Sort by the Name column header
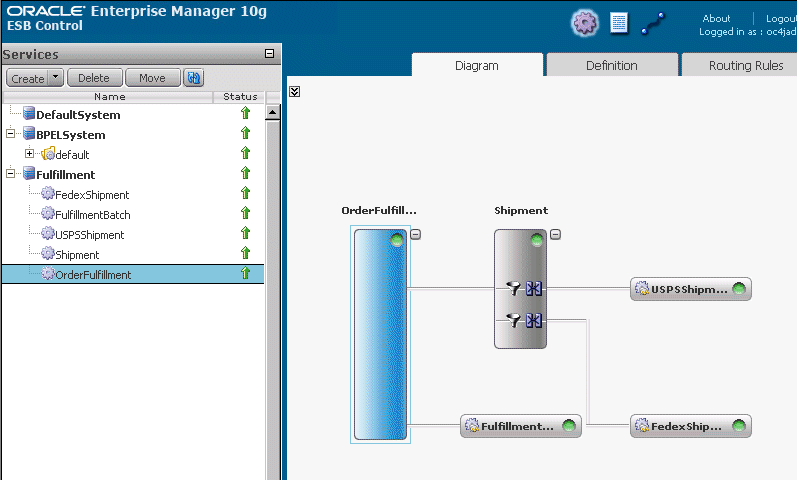797x480 pixels. [109, 97]
